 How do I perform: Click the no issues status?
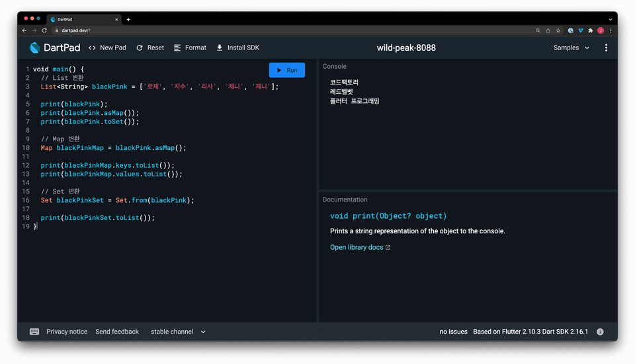pyautogui.click(x=453, y=332)
